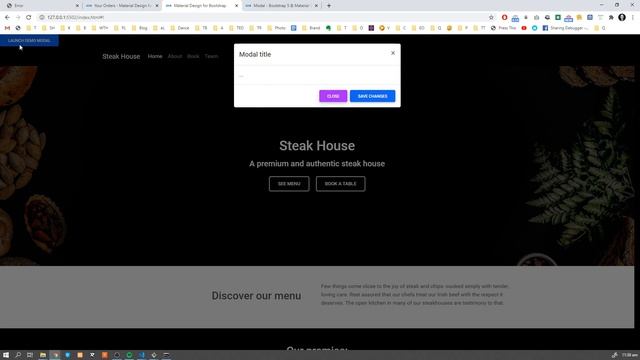
Task: Switch to the Your Orders browser tab
Action: click(x=121, y=6)
